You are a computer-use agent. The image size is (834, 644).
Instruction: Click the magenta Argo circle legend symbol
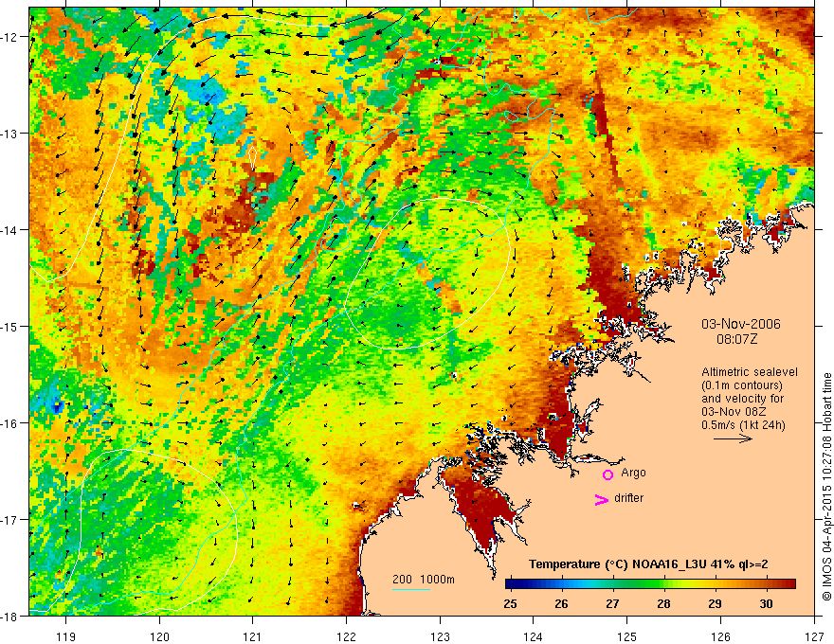click(x=607, y=474)
